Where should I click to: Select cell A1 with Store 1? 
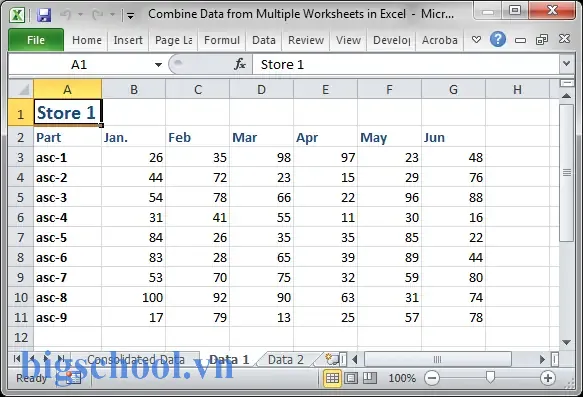tap(67, 112)
